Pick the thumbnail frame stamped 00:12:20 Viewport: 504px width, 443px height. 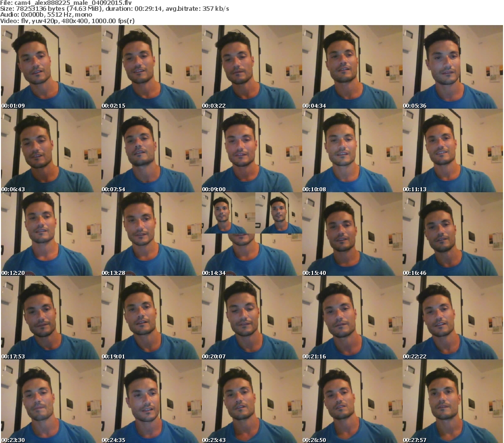[51, 234]
